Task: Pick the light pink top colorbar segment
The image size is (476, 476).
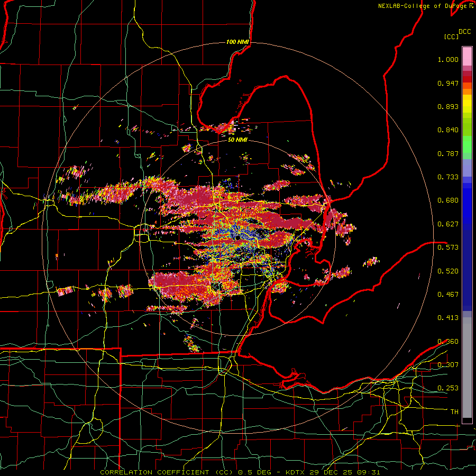Action: (467, 56)
